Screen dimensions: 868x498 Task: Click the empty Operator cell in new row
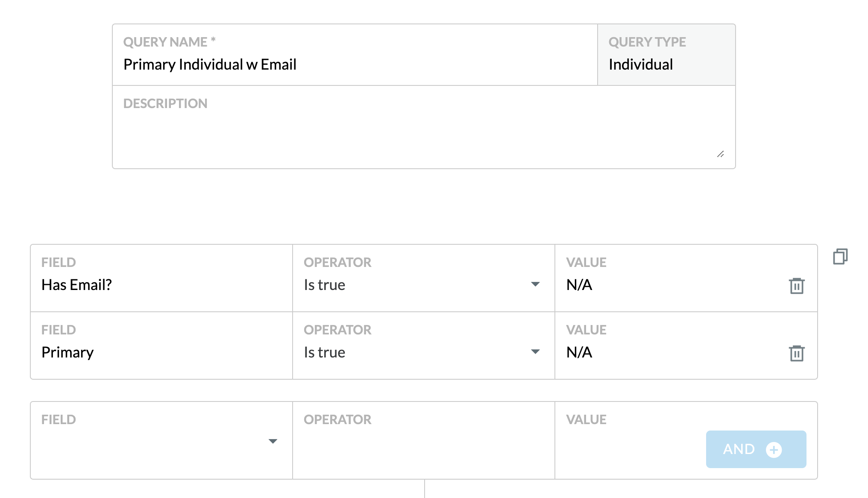coord(424,440)
